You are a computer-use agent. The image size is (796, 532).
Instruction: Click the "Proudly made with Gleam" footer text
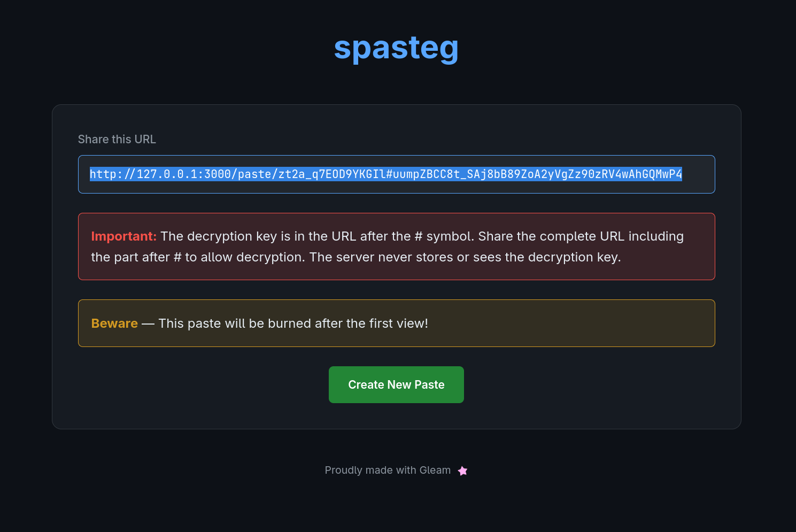tap(388, 471)
